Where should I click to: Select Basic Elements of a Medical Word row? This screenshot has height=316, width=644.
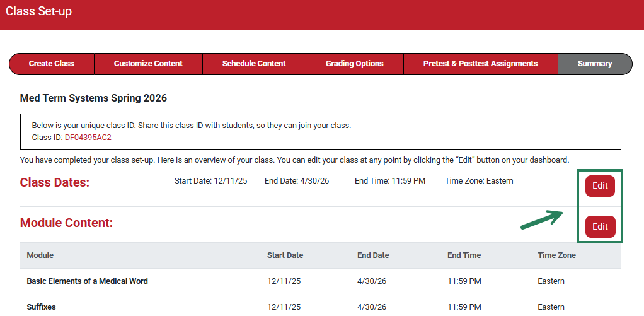(x=87, y=281)
